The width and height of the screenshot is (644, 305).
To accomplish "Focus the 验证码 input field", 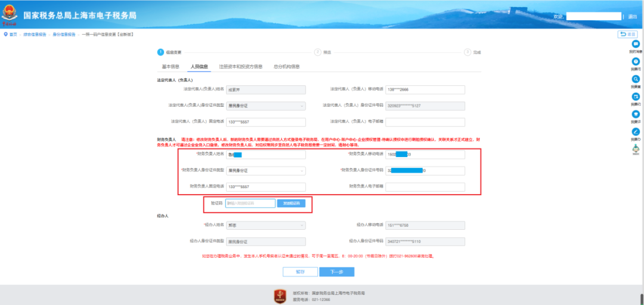I will click(x=250, y=203).
